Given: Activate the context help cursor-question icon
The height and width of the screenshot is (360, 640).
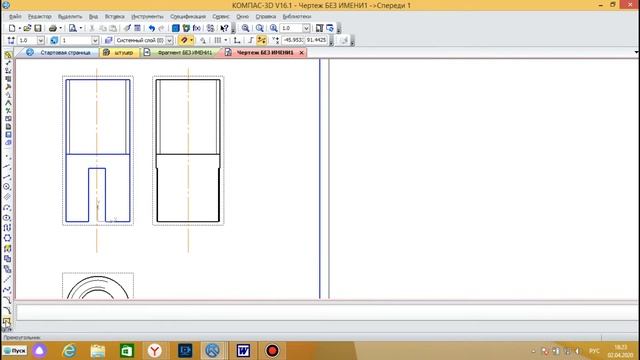Looking at the screenshot, I should pos(224,28).
